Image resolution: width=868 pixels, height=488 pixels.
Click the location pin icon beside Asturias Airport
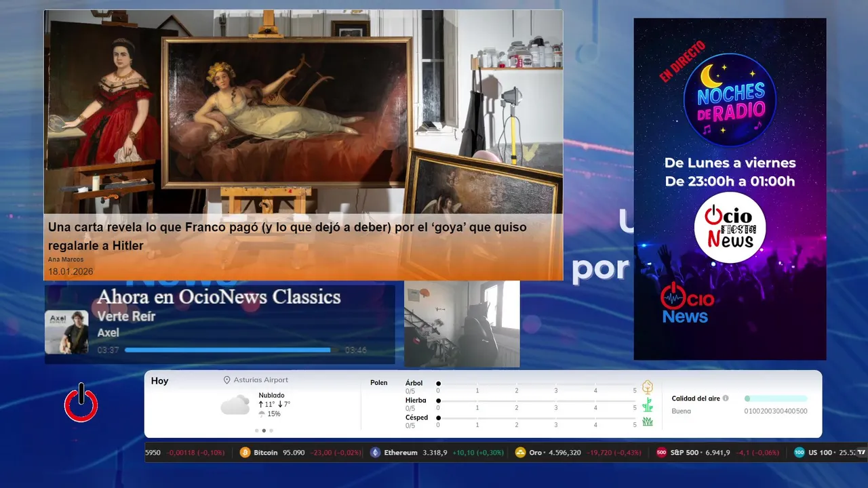tap(227, 380)
